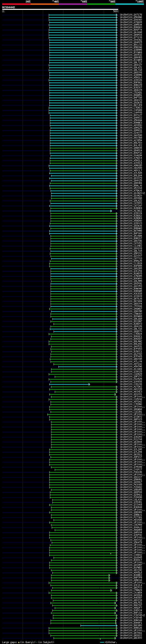Select label UniRef100_Q6TAG1
This screenshot has width=146, height=644.
coord(131,633)
